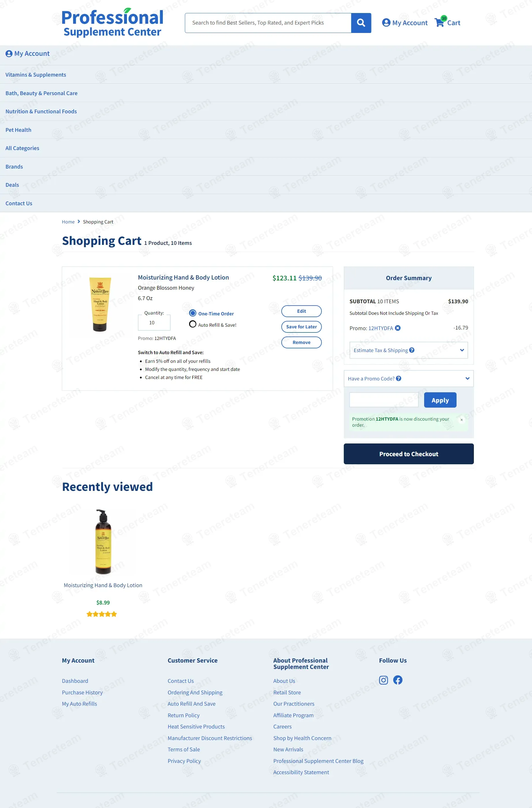Remove promo 12HTYDFA using the x icon
Screen dimensions: 532x808
coord(398,328)
